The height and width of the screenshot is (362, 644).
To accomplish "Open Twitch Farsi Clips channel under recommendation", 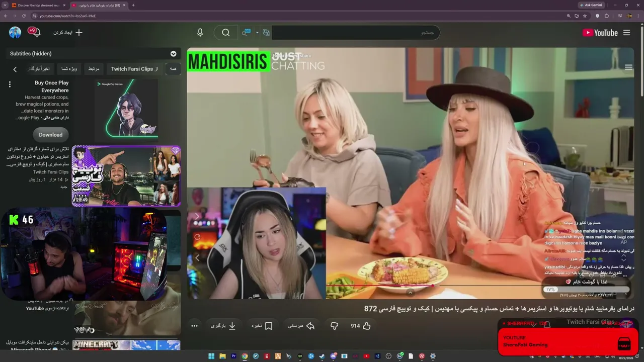I will (x=51, y=172).
